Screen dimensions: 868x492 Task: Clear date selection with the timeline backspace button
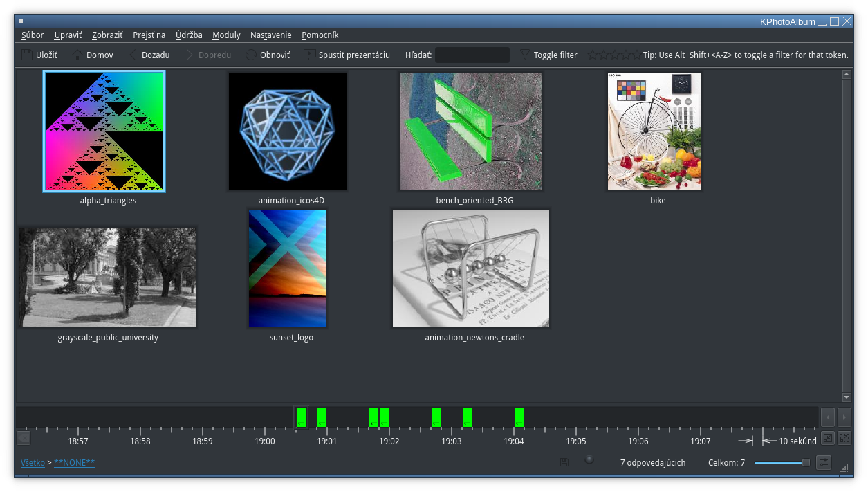click(x=24, y=438)
